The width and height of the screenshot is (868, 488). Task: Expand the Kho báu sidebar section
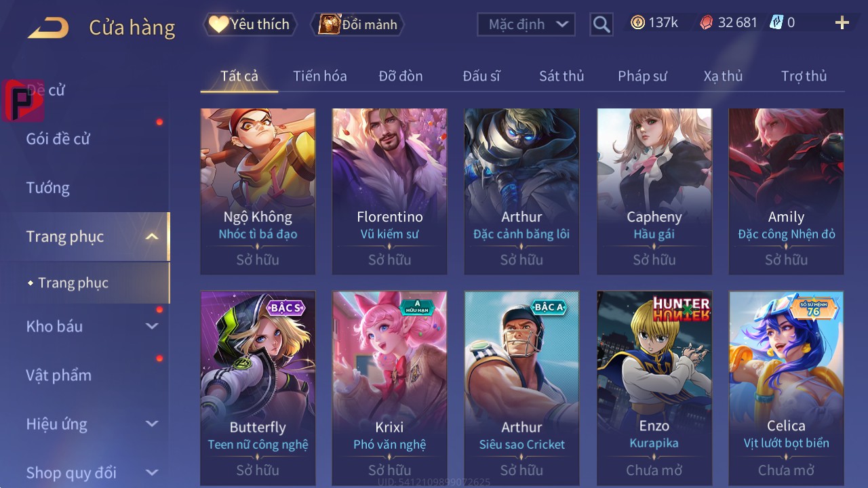(x=152, y=326)
